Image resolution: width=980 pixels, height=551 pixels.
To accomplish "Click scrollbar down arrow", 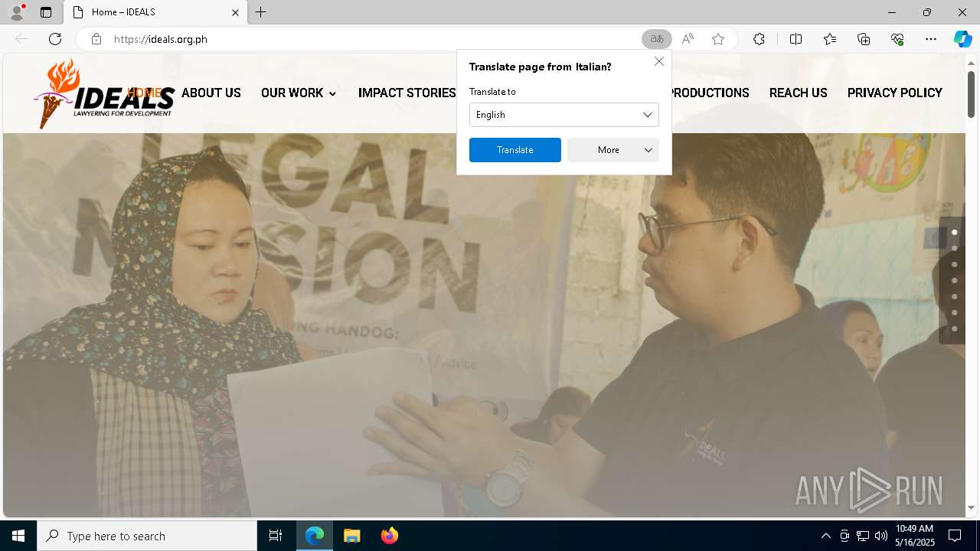I will [971, 507].
